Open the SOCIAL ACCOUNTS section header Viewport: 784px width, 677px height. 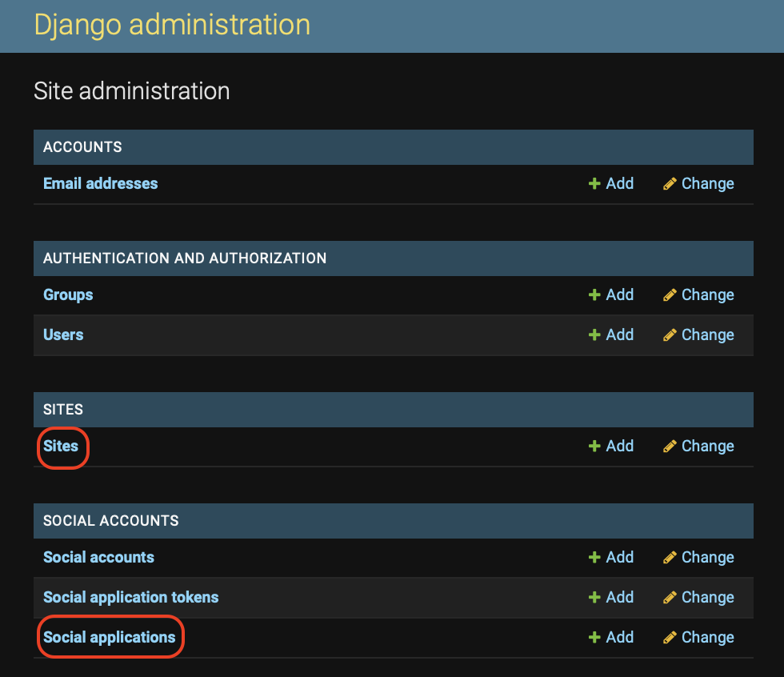[x=394, y=521]
